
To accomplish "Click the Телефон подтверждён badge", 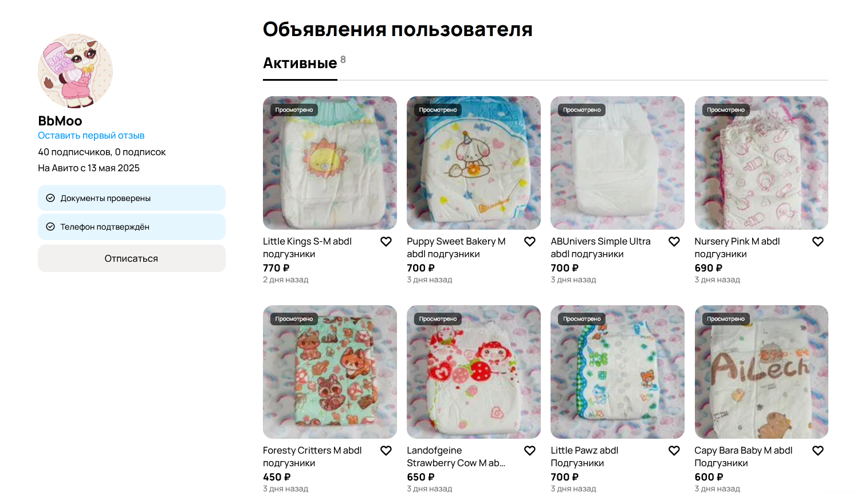I will point(132,227).
